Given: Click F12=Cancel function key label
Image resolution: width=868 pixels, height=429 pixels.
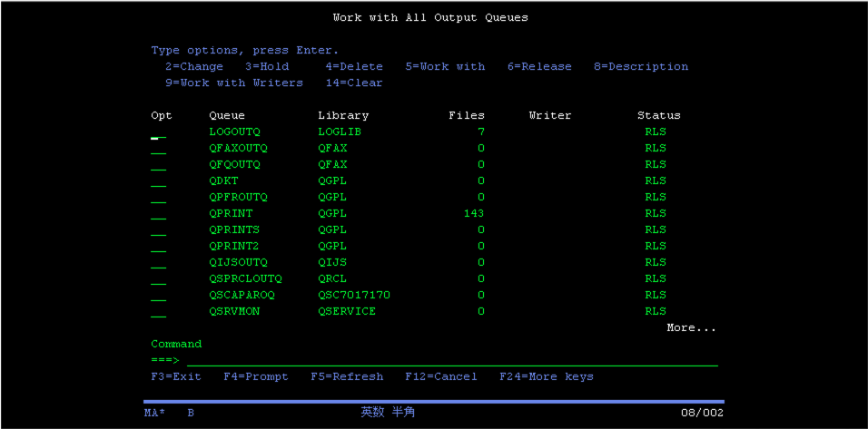Looking at the screenshot, I should point(440,376).
